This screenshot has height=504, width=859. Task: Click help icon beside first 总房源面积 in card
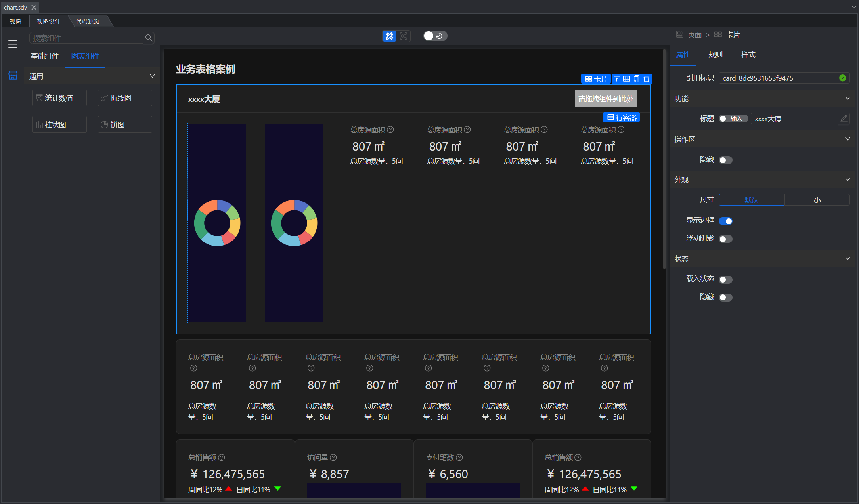pyautogui.click(x=390, y=130)
